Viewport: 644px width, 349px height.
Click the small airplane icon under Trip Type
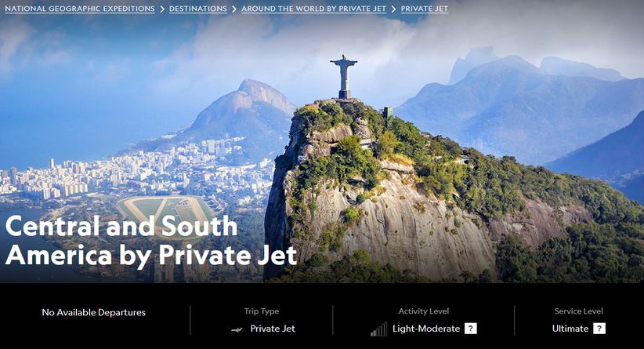[x=237, y=329]
